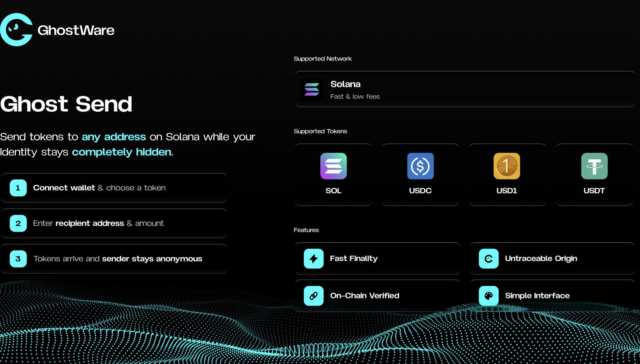Click the step 2 number badge
640x364 pixels.
(18, 224)
